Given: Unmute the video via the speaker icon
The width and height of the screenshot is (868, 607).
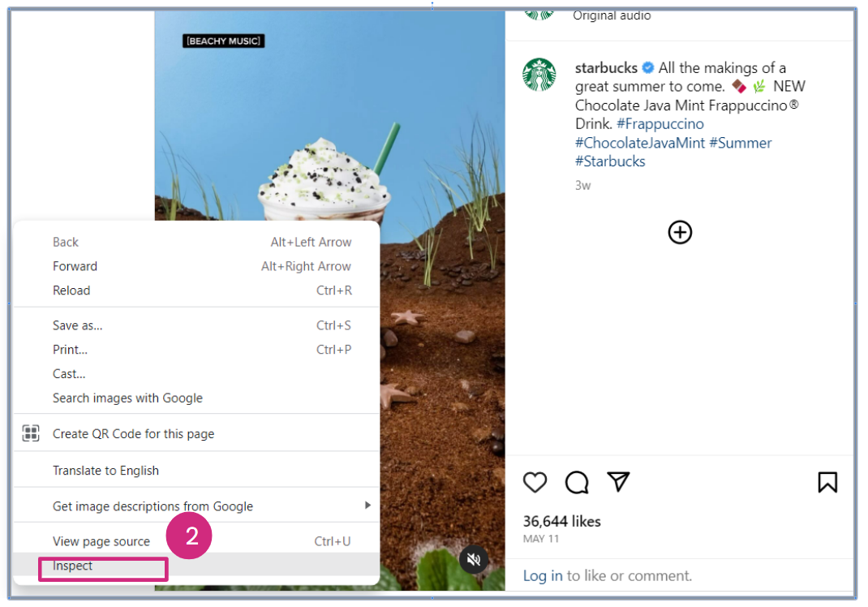Looking at the screenshot, I should click(x=474, y=560).
